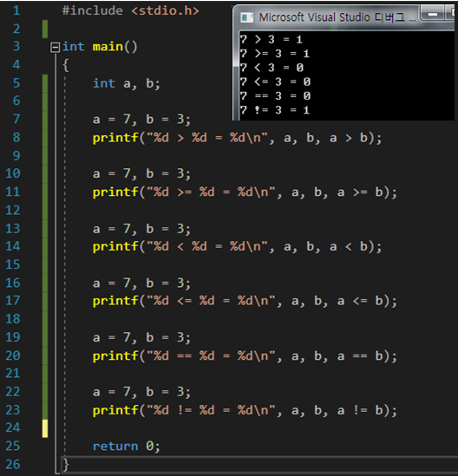Click printf with 'a <= b' on line 17
The image size is (458, 476).
pos(245,301)
